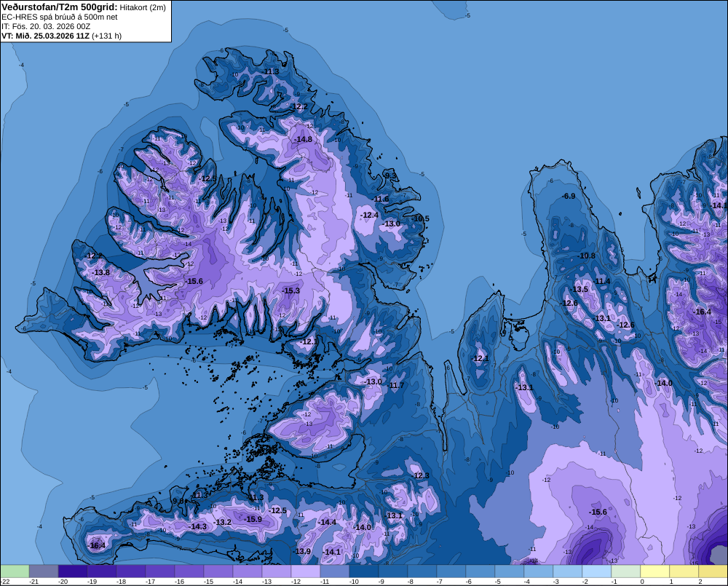Click the -6.9 temperature label on Skagi
Viewport: 728px width, 586px height.
569,196
